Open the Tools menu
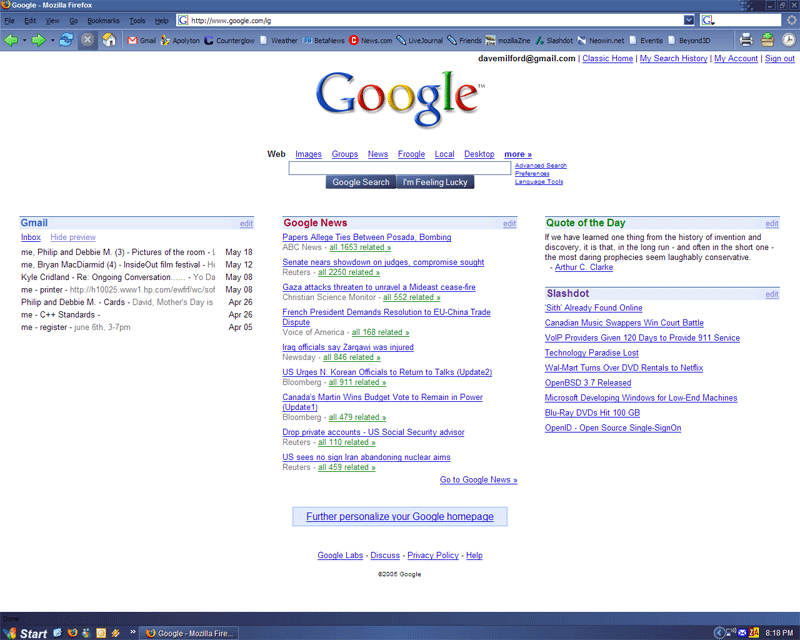 click(137, 20)
